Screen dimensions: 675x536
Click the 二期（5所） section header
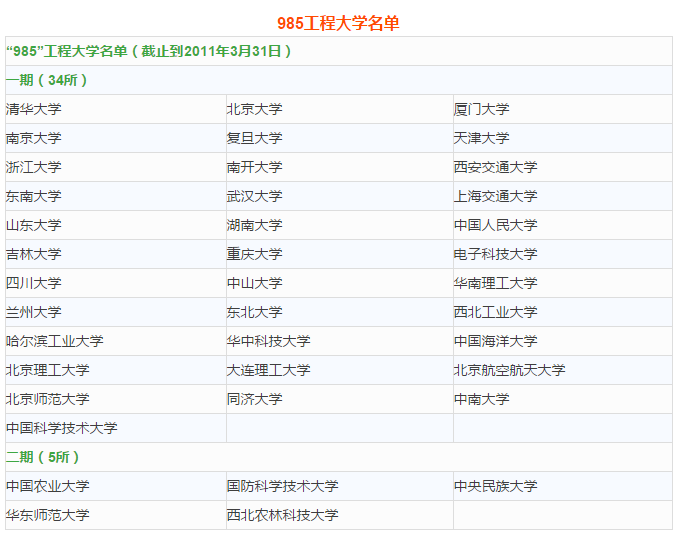click(339, 457)
